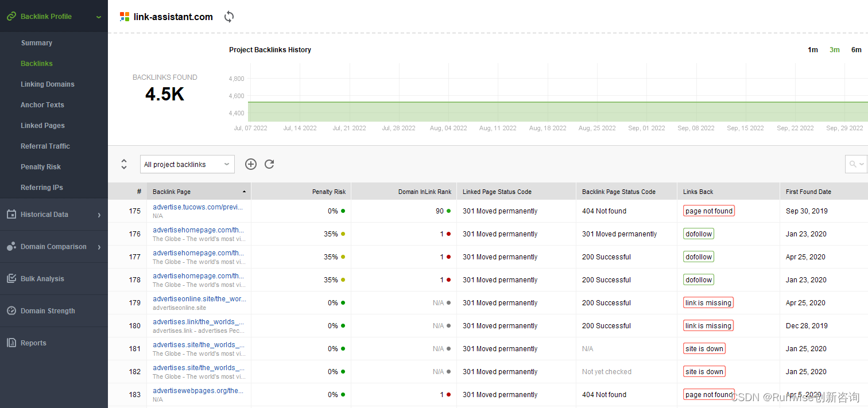Click 'Sep 30, 2019' date cell
This screenshot has height=408, width=868.
click(807, 211)
